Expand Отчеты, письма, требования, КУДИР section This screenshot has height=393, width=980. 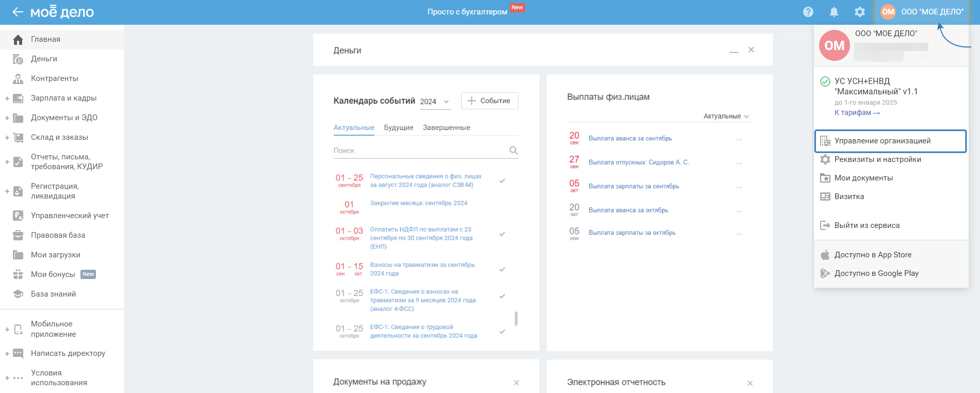click(7, 162)
